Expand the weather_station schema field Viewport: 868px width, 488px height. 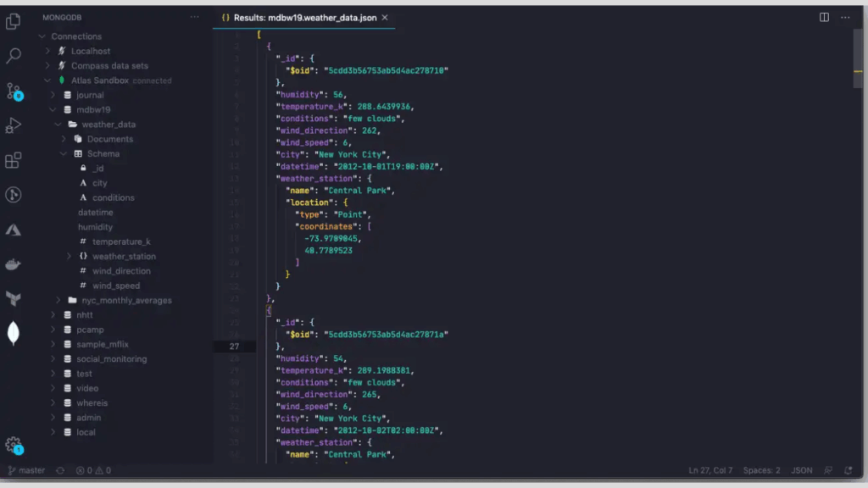(69, 256)
